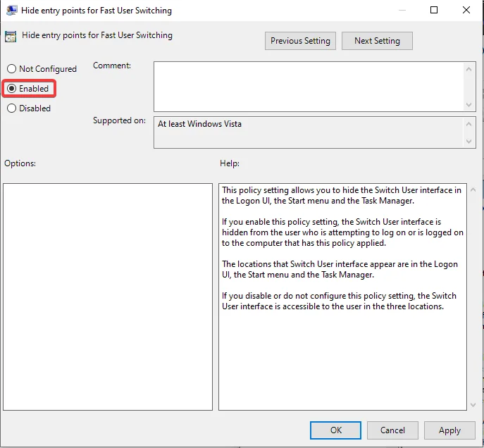Click the empty Options pane
Screen dimensions: 484x448
(108, 297)
